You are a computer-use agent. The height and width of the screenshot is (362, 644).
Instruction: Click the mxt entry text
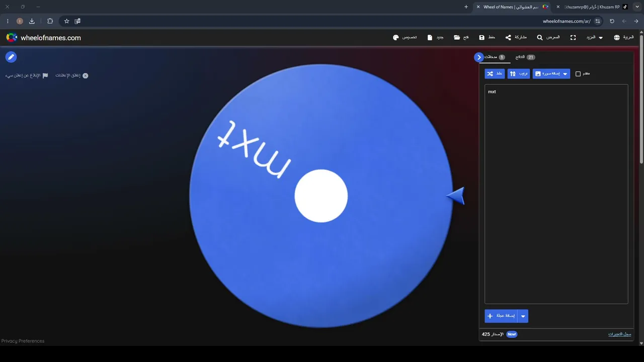(492, 92)
